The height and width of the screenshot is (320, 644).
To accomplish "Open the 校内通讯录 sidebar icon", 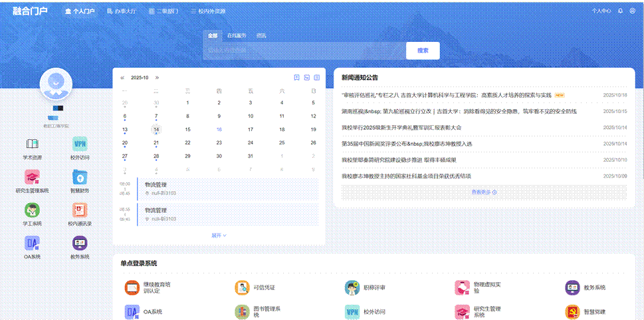I will tap(80, 210).
